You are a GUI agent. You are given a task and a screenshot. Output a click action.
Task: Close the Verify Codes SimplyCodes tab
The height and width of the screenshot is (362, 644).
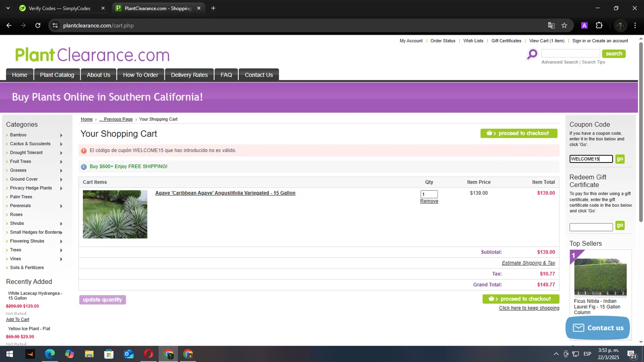(x=103, y=8)
